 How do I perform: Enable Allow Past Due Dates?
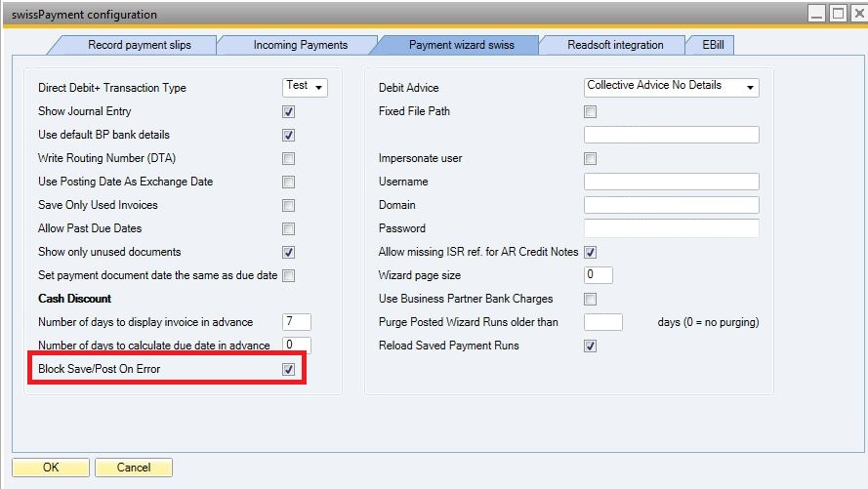[x=288, y=228]
